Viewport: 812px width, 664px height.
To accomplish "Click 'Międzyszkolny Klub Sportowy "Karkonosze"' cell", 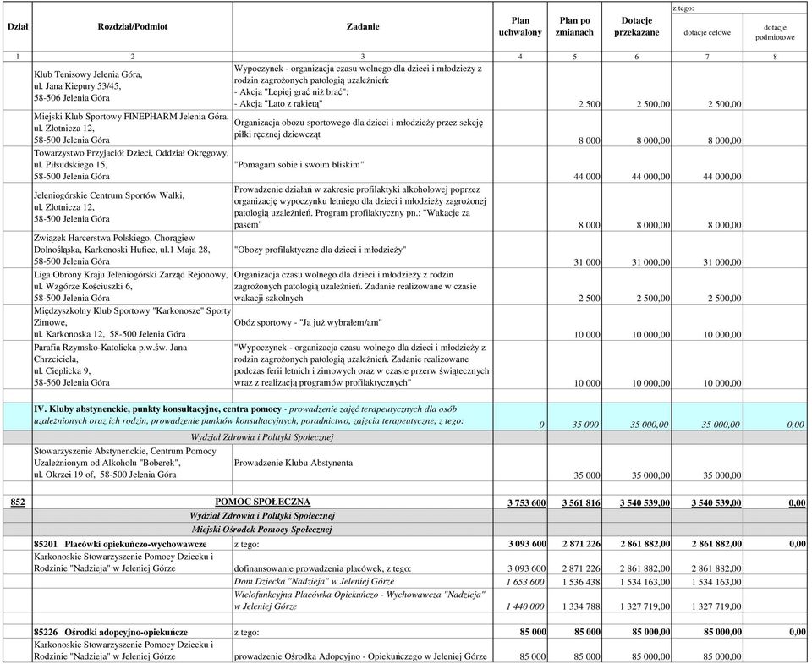I will pos(132,322).
